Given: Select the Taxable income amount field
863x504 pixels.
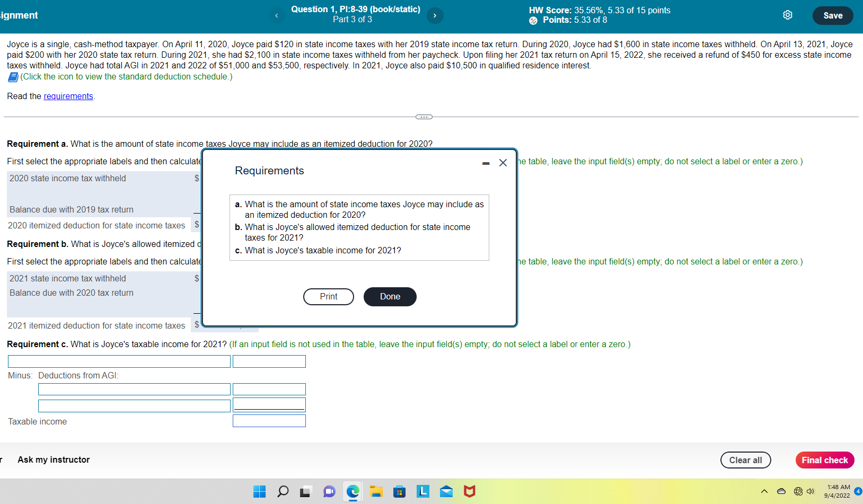Looking at the screenshot, I should 269,421.
